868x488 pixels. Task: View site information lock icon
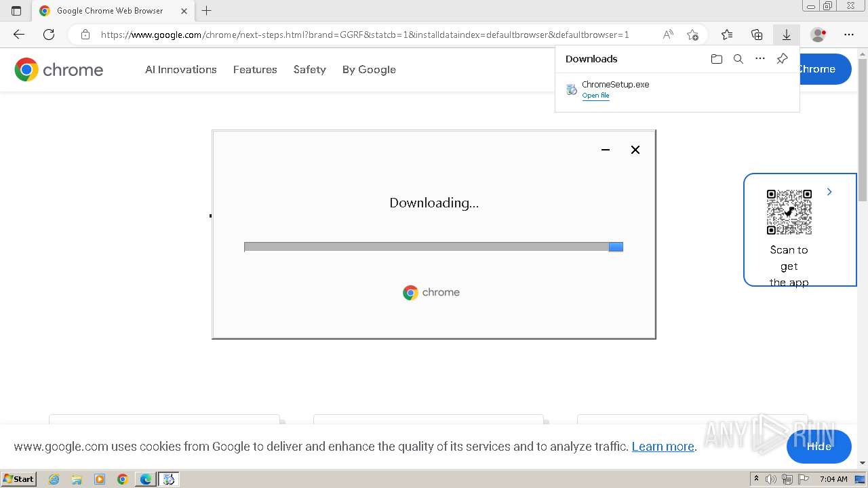coord(85,35)
